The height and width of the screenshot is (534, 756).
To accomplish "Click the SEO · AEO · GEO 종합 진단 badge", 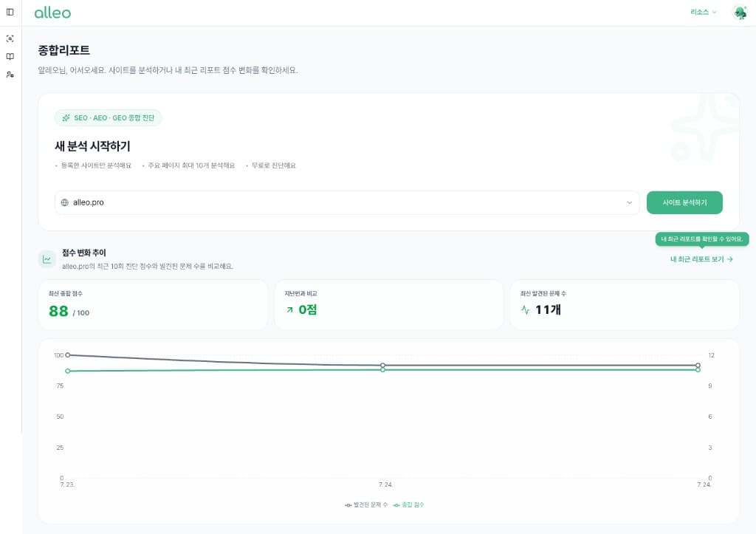I will point(108,117).
